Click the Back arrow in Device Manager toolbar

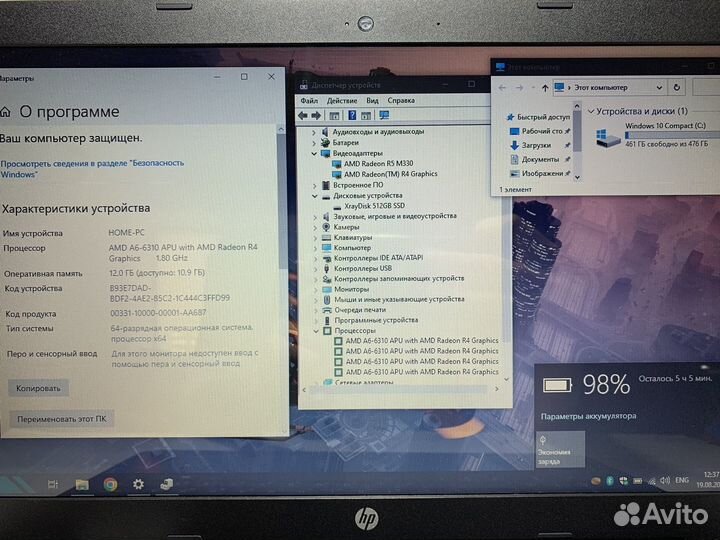pos(303,116)
